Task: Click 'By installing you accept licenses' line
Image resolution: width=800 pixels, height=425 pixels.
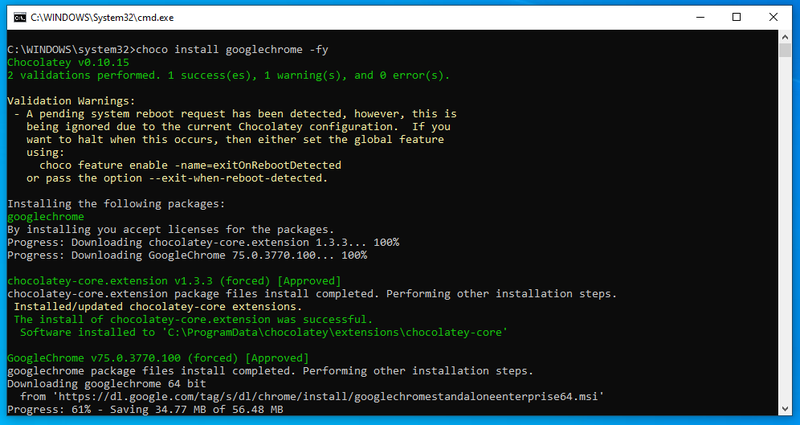Action: (x=171, y=229)
